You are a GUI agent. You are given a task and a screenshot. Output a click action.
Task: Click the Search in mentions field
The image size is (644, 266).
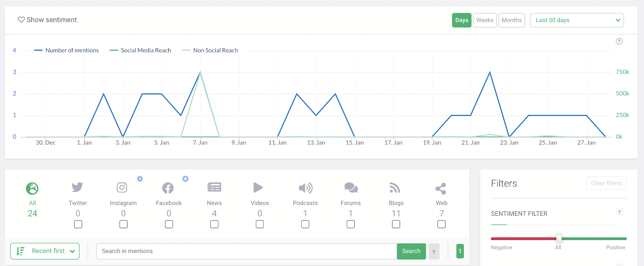click(x=247, y=251)
